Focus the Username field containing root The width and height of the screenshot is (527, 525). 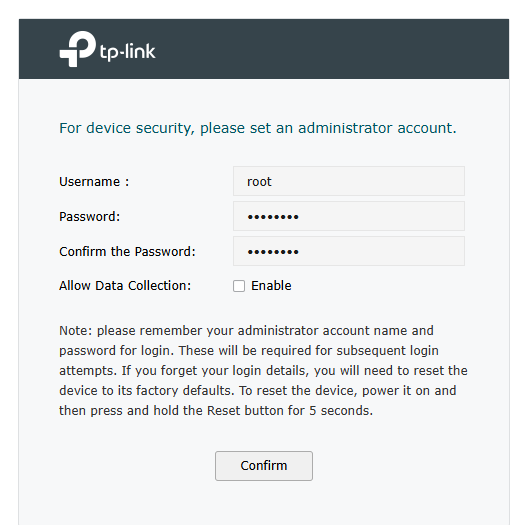349,181
